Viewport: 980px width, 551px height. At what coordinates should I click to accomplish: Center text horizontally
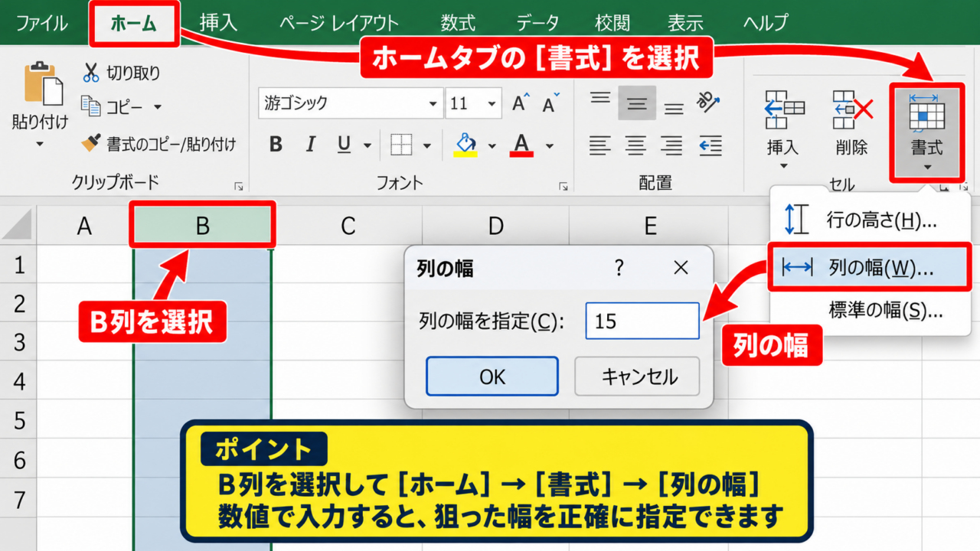click(635, 145)
